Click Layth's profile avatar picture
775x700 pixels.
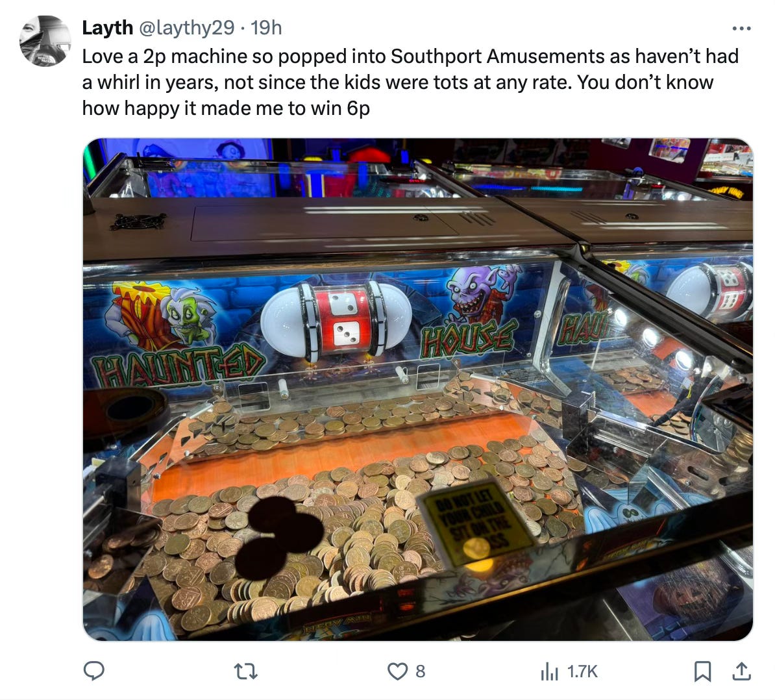[45, 40]
